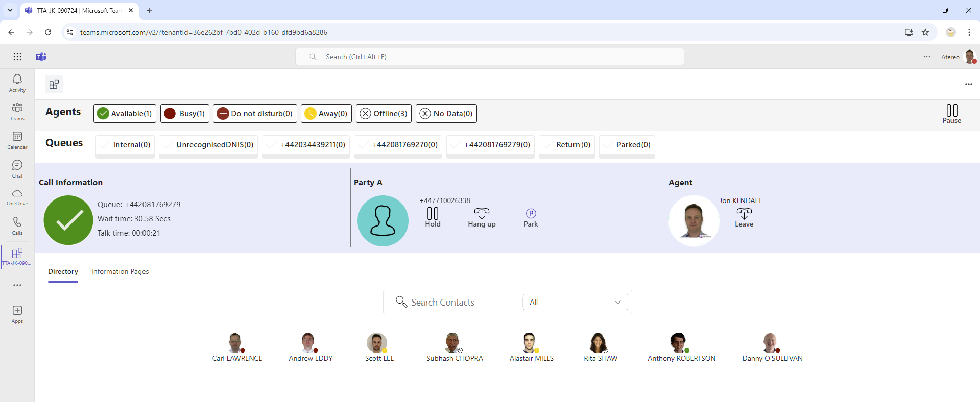The image size is (980, 402).
Task: Select the UnrecognisedDNIS queue
Action: pyautogui.click(x=208, y=145)
